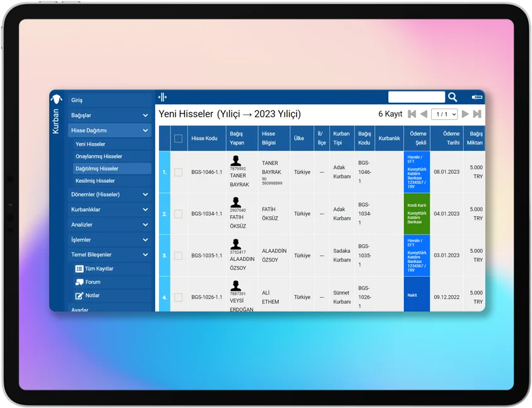The image size is (532, 408).
Task: Select Kesilmiş Hisseler menu item
Action: point(95,181)
